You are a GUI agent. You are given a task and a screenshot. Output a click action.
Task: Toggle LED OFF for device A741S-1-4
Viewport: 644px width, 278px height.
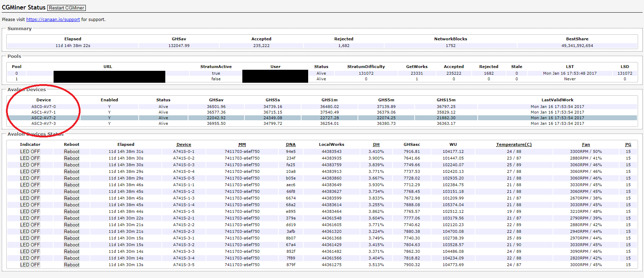(x=30, y=205)
